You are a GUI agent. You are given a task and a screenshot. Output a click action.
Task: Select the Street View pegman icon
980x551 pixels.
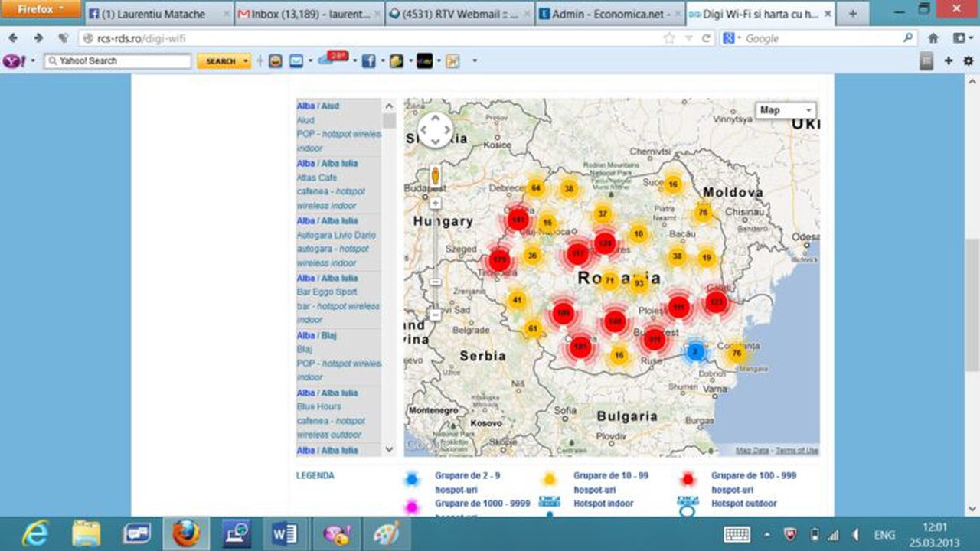(x=436, y=175)
